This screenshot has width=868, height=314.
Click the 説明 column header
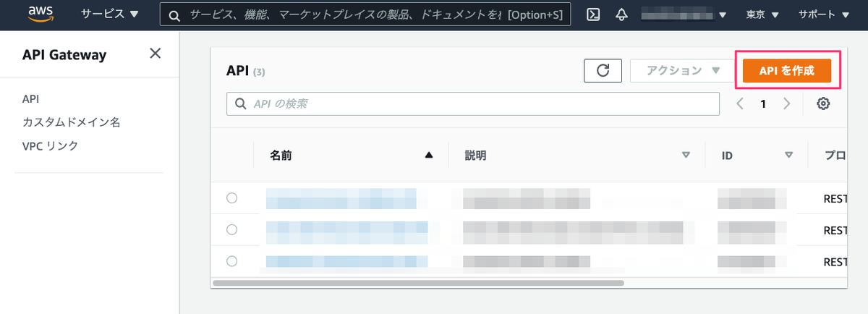[475, 155]
